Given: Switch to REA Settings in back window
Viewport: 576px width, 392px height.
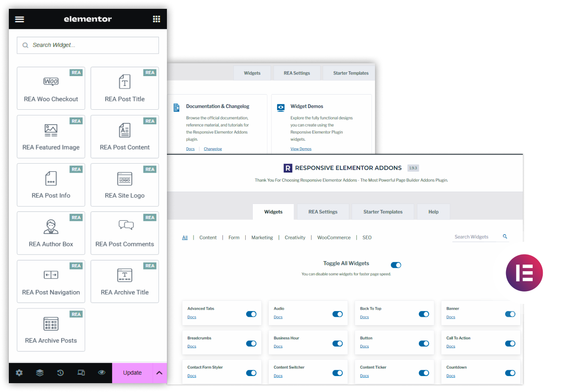Looking at the screenshot, I should (297, 73).
